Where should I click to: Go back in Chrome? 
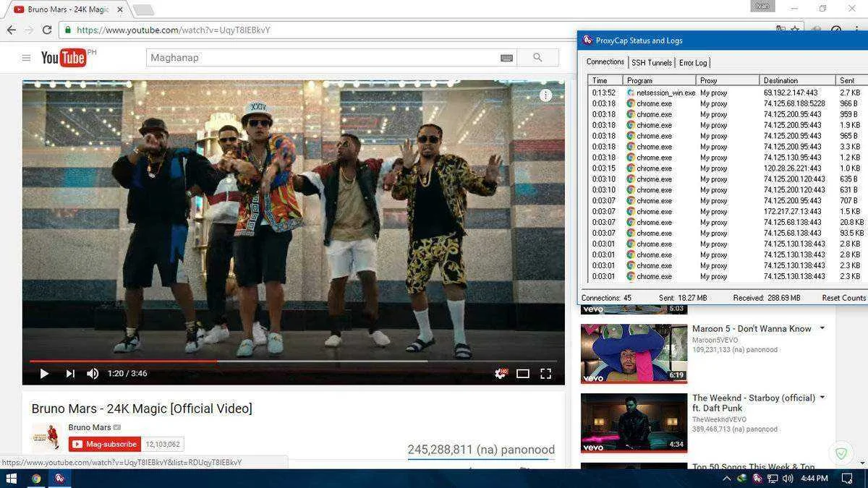point(11,30)
